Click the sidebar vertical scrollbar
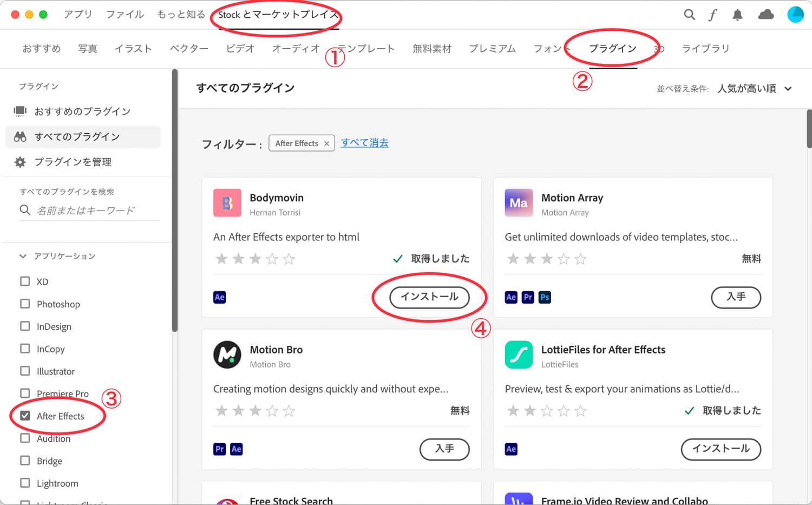The image size is (812, 505). pos(174,200)
